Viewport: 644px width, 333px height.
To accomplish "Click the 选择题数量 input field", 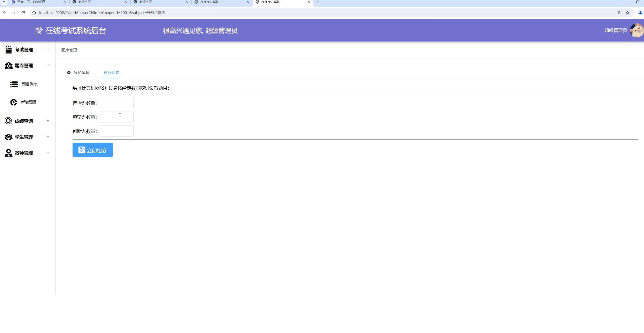I will click(116, 103).
